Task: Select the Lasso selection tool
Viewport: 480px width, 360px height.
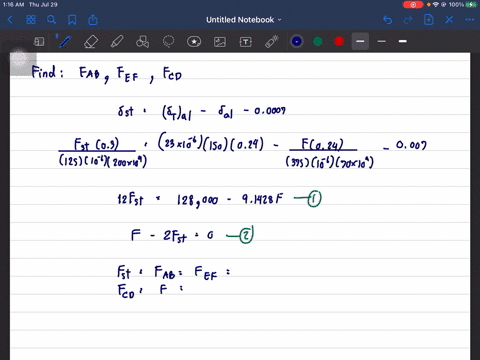Action: pos(168,42)
